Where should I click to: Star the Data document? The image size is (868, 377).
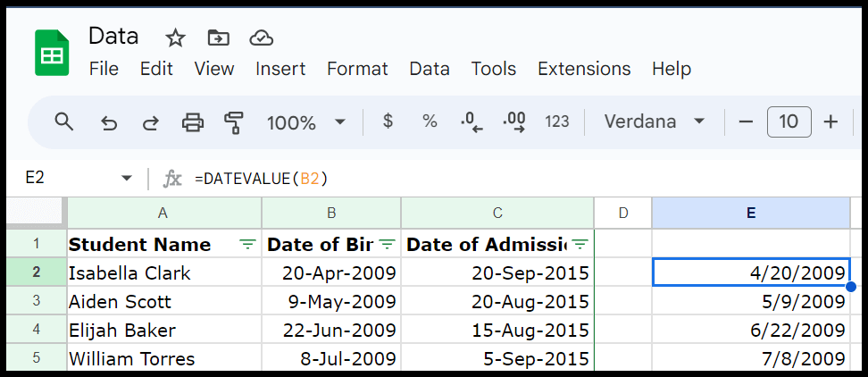(x=176, y=38)
